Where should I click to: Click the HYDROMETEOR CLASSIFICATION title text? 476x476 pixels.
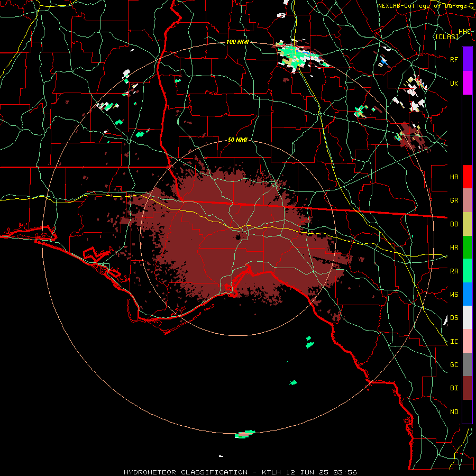pyautogui.click(x=186, y=472)
